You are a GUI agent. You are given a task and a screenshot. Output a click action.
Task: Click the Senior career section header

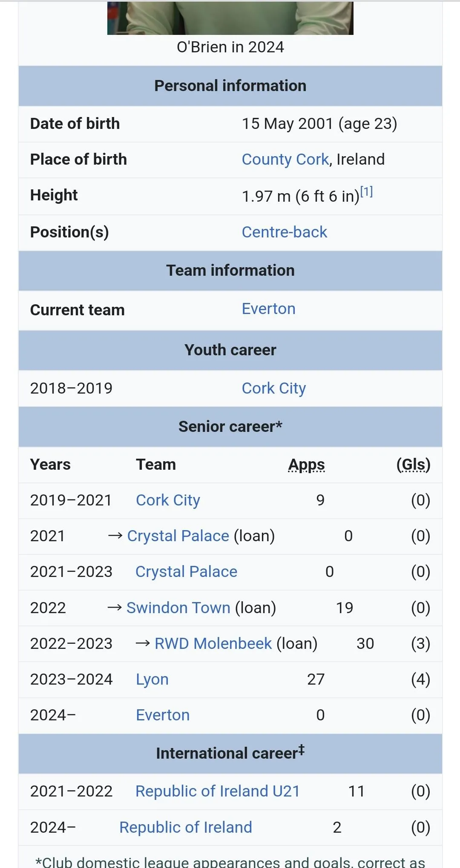point(230,427)
